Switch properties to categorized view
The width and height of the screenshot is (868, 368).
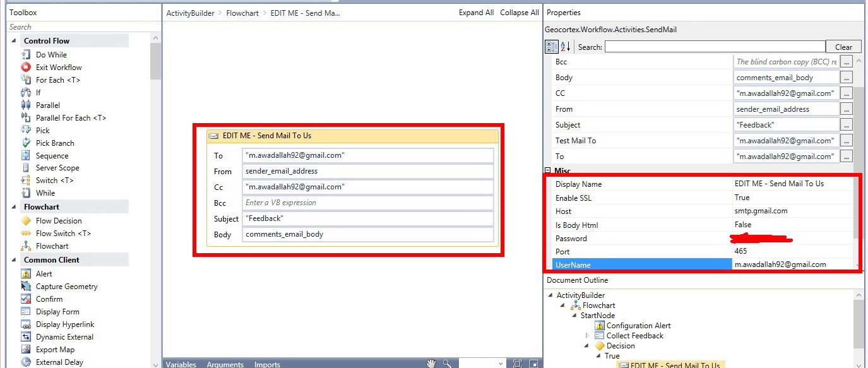(552, 47)
